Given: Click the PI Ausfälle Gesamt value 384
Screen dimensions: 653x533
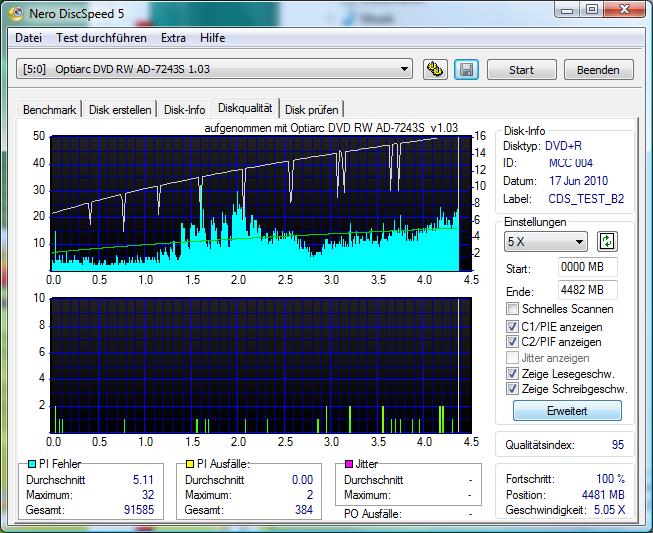Looking at the screenshot, I should (304, 510).
